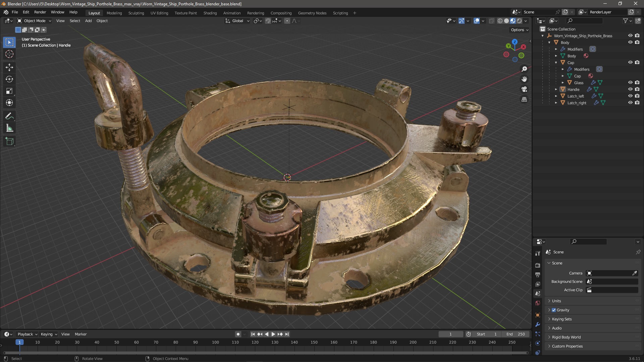The width and height of the screenshot is (644, 362).
Task: Click the Marker menu in timeline
Action: click(x=80, y=334)
